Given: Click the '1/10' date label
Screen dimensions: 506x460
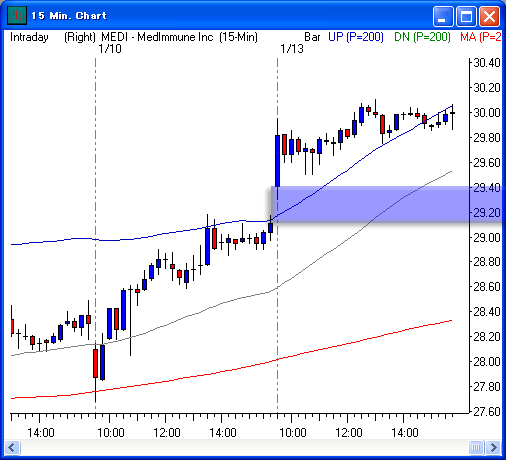Looking at the screenshot, I should (110, 49).
